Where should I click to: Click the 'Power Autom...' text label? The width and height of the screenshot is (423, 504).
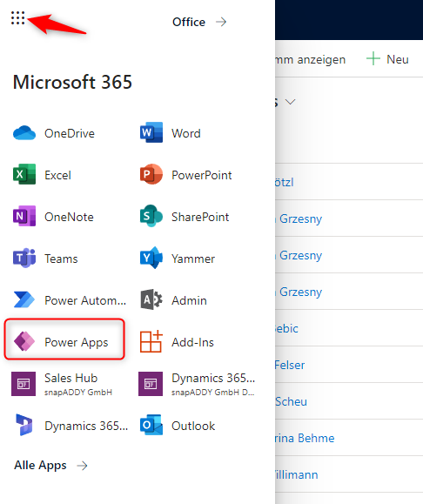(85, 300)
